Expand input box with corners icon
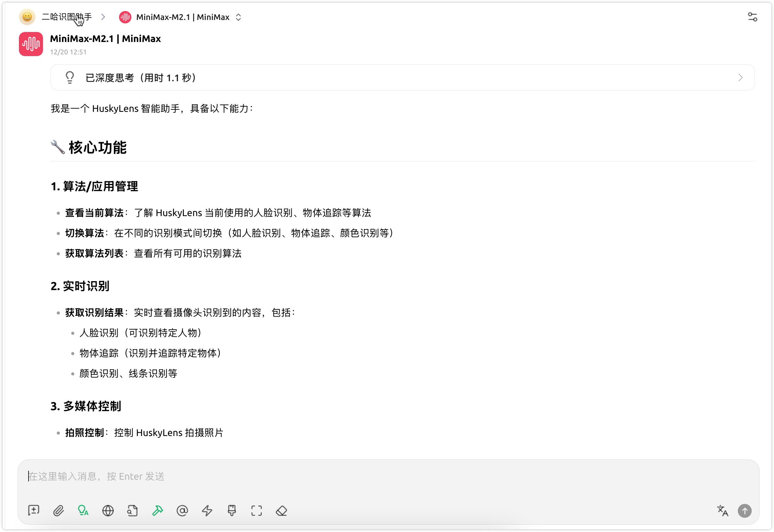The image size is (774, 532). click(x=257, y=511)
